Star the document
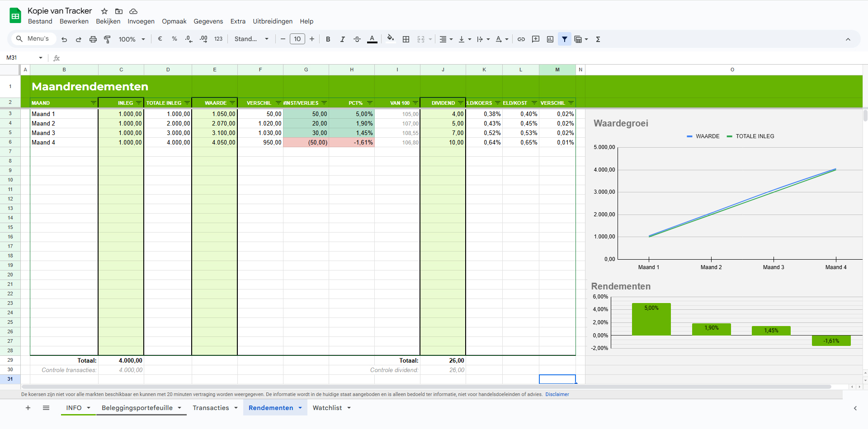The image size is (868, 429). coord(104,11)
